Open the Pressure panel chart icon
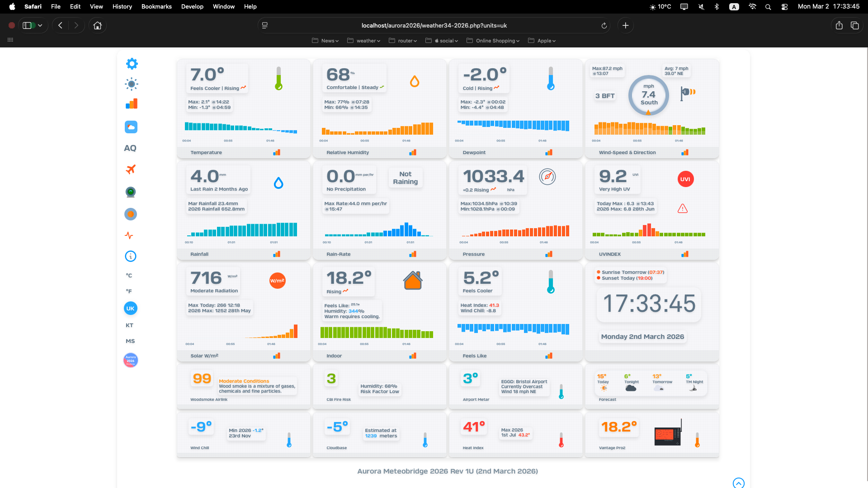This screenshot has height=488, width=868. (x=549, y=254)
